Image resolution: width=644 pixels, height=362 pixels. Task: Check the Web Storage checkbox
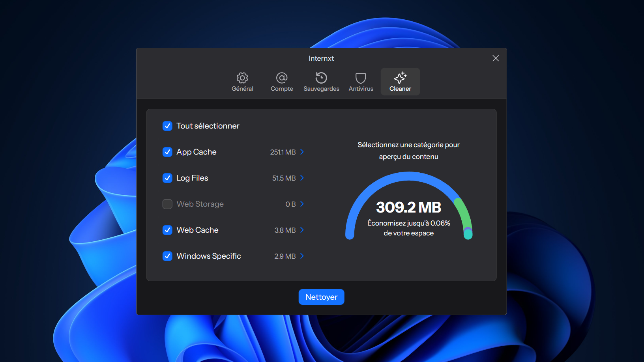[x=167, y=204]
